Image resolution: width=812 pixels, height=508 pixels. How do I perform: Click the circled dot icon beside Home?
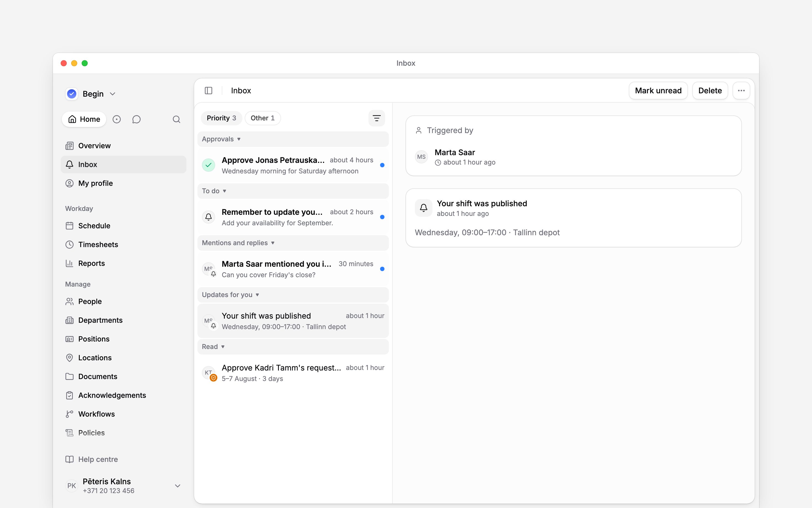point(116,119)
